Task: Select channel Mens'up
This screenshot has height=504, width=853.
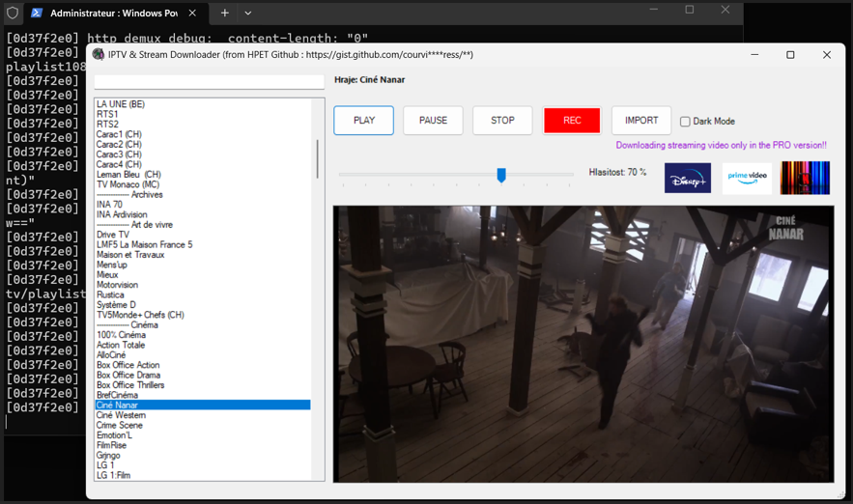Action: coord(204,265)
